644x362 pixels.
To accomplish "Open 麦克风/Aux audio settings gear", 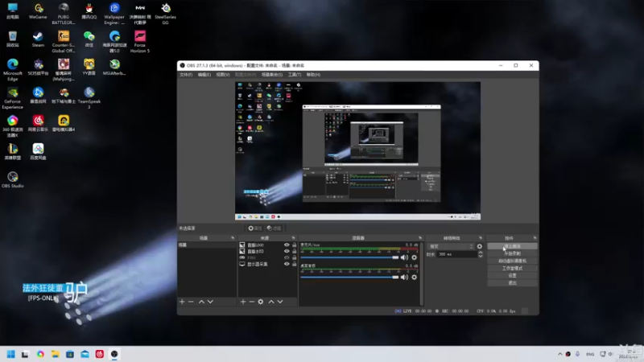I will tap(414, 257).
